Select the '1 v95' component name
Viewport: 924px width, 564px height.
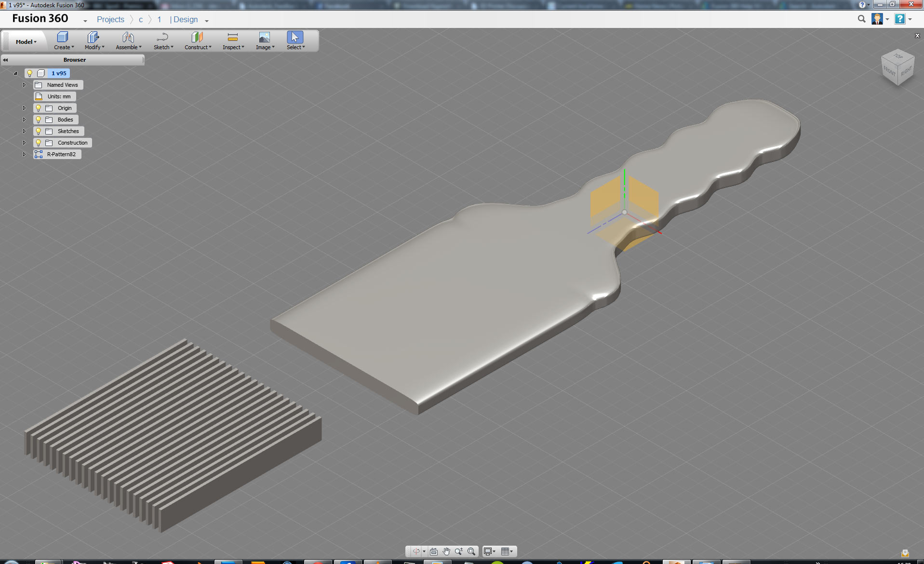pos(59,73)
